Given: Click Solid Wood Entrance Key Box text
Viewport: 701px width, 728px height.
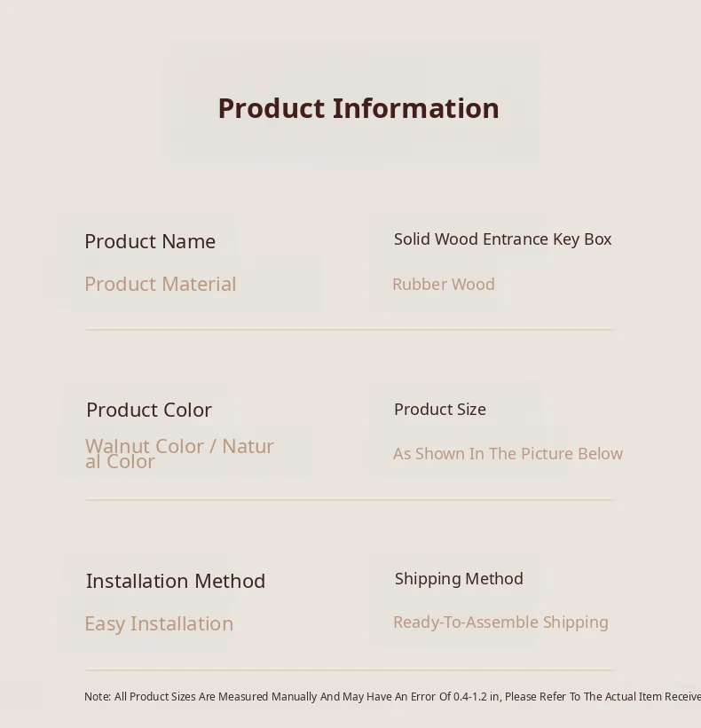Looking at the screenshot, I should pos(502,239).
